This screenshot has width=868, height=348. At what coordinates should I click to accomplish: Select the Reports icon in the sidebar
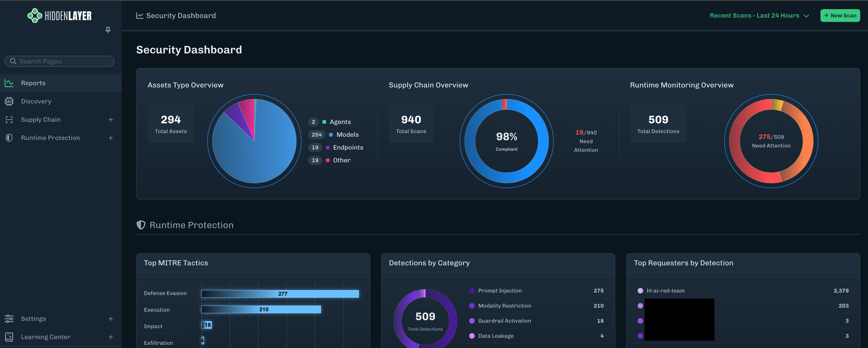(9, 83)
